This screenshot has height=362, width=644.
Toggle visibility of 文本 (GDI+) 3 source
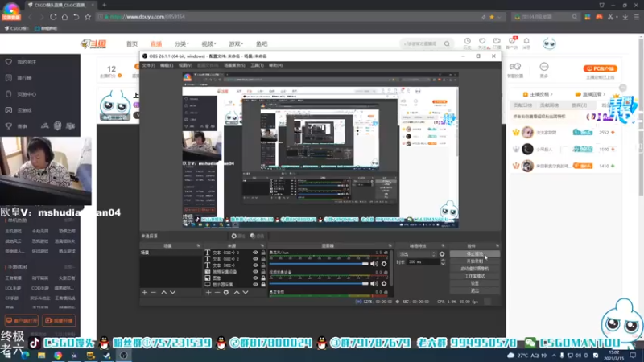(x=255, y=253)
